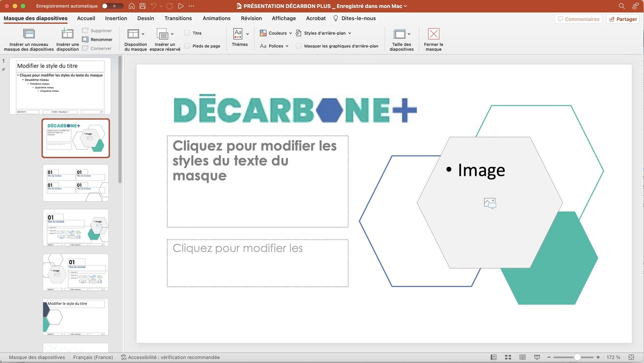Click the share people icon in title bar
Image resolution: width=644 pixels, height=363 pixels.
tap(635, 6)
